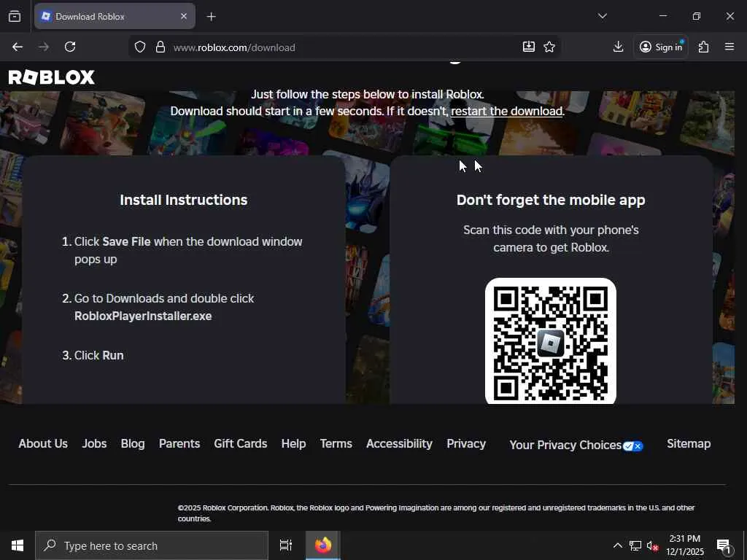Click restart the download link
This screenshot has height=560, width=747.
(x=506, y=111)
